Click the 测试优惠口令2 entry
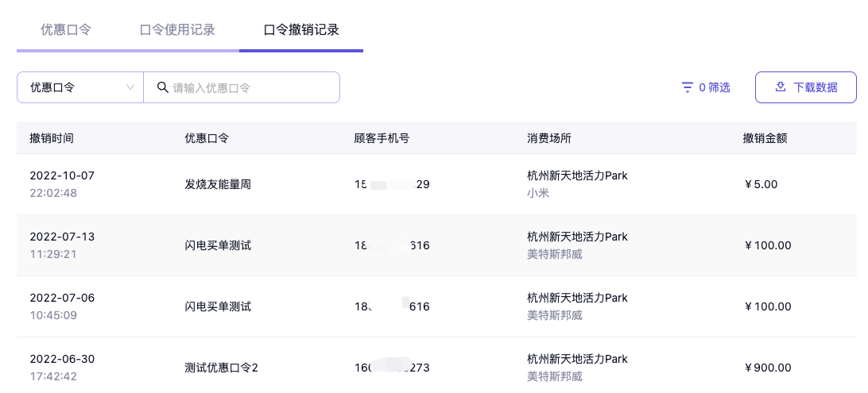The height and width of the screenshot is (393, 868). (221, 368)
